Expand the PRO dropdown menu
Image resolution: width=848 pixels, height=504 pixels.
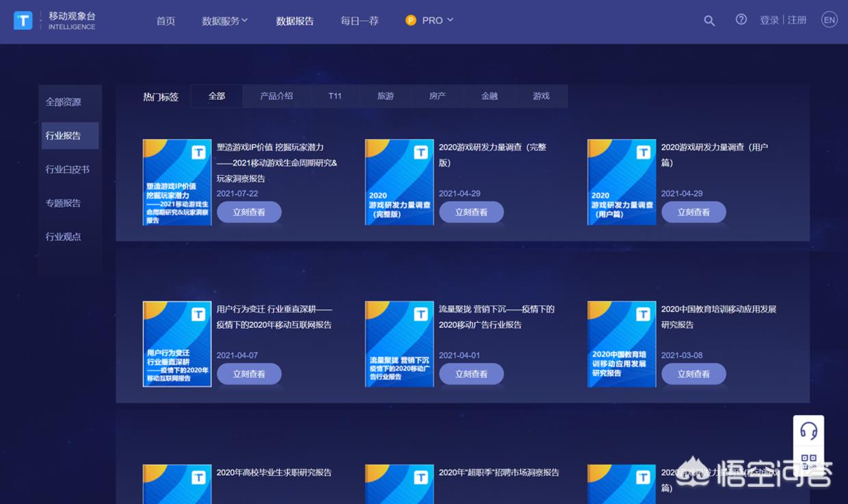438,21
